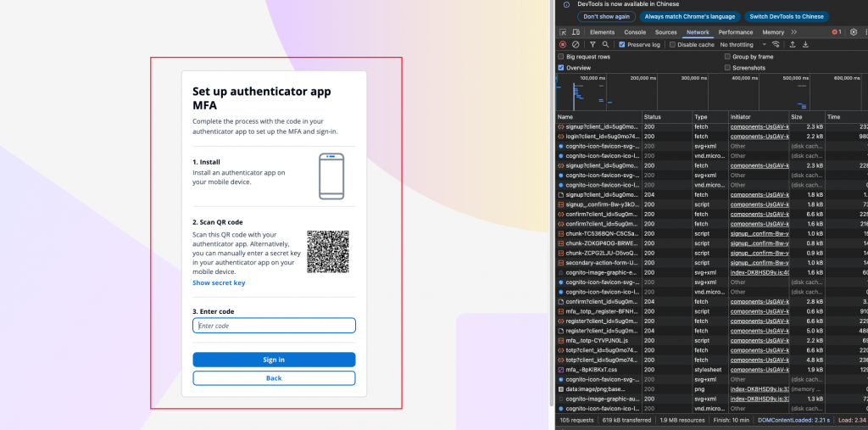Open the Sources tab

(666, 32)
